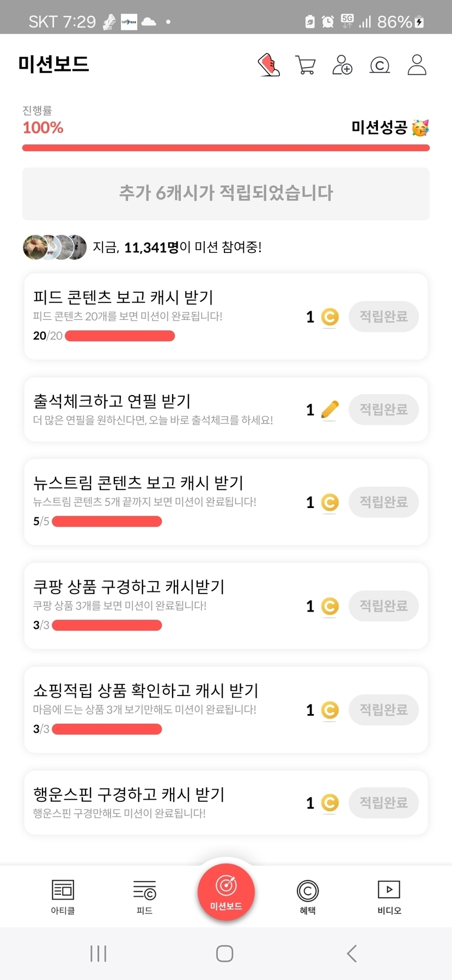Open the 혜택 tab

tap(308, 897)
